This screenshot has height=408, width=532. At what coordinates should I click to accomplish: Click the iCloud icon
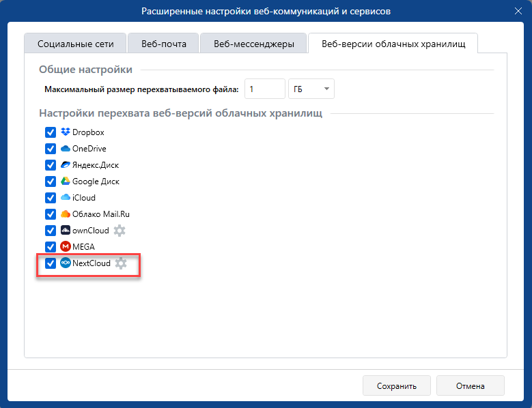tap(66, 198)
